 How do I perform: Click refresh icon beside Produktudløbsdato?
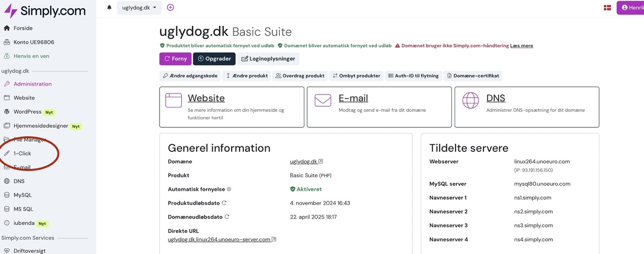[224, 203]
